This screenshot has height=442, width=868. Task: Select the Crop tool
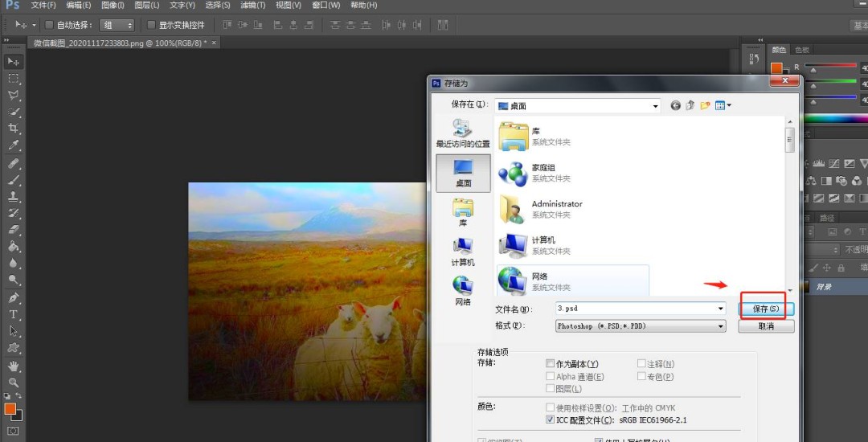pyautogui.click(x=14, y=129)
